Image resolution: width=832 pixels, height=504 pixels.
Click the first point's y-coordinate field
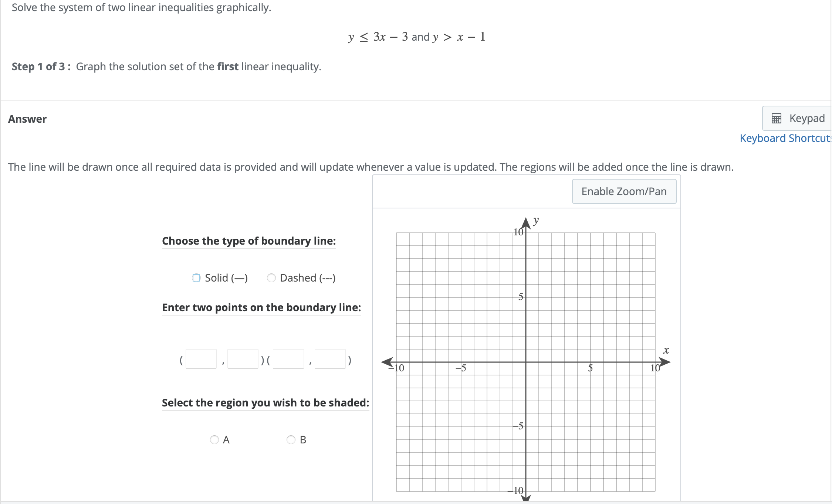[243, 358]
